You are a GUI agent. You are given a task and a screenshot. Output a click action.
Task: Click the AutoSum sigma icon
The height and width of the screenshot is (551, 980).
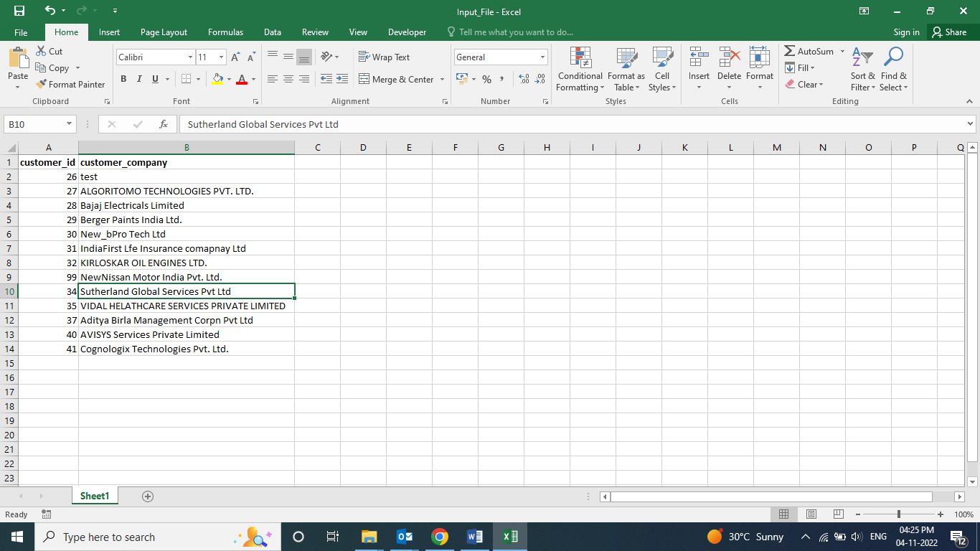(790, 52)
